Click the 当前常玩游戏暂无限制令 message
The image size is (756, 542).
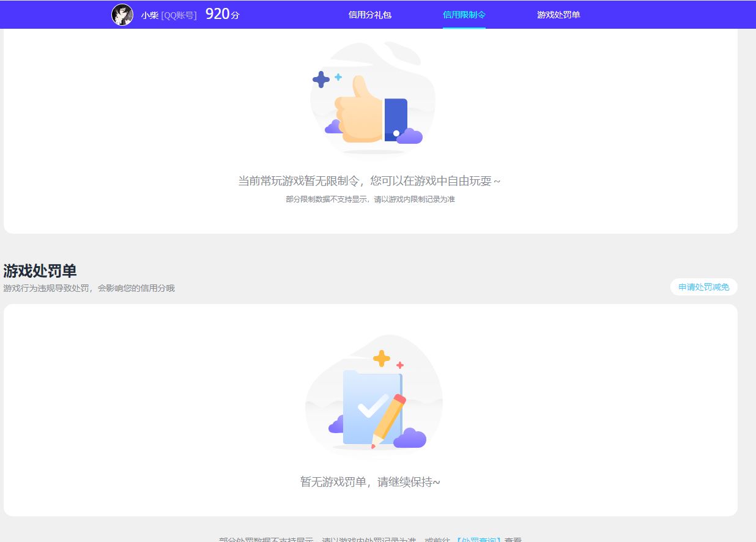tap(369, 181)
